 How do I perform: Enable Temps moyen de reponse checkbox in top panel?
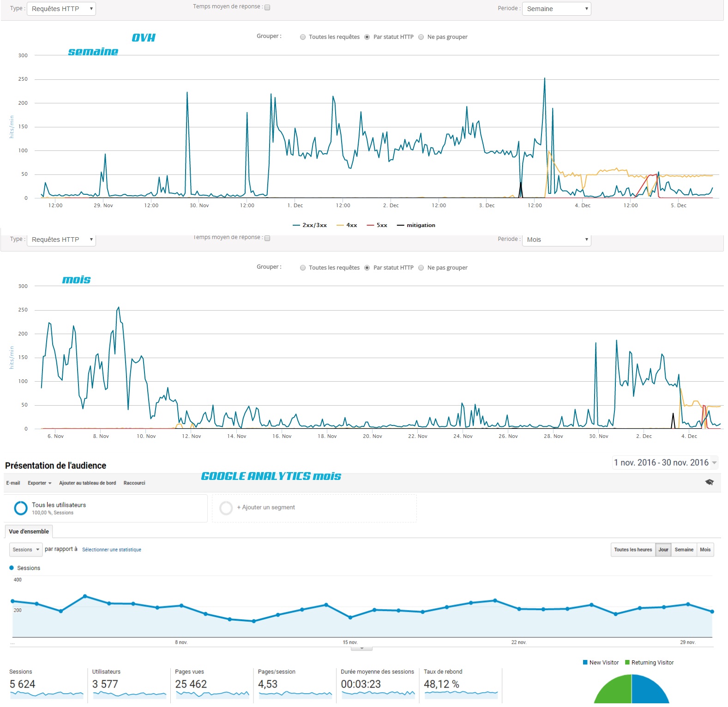(x=267, y=7)
